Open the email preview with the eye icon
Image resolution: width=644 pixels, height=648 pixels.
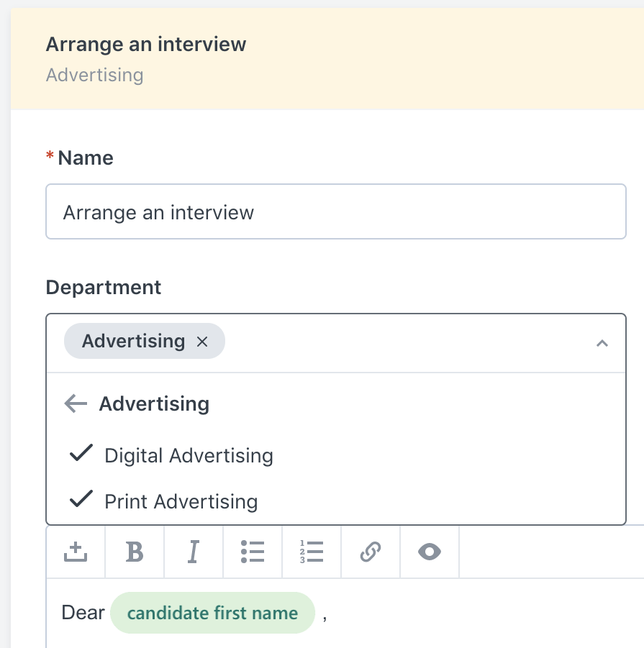(429, 552)
